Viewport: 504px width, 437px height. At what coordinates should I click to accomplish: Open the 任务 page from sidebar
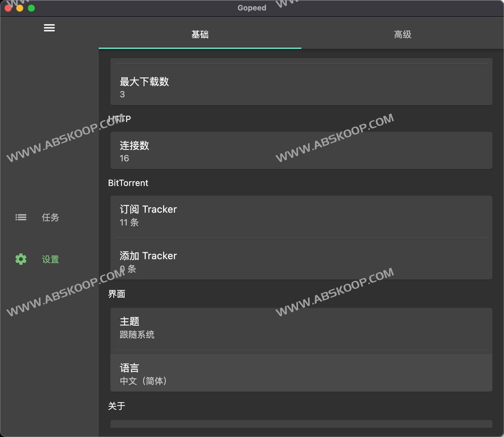[x=50, y=217]
